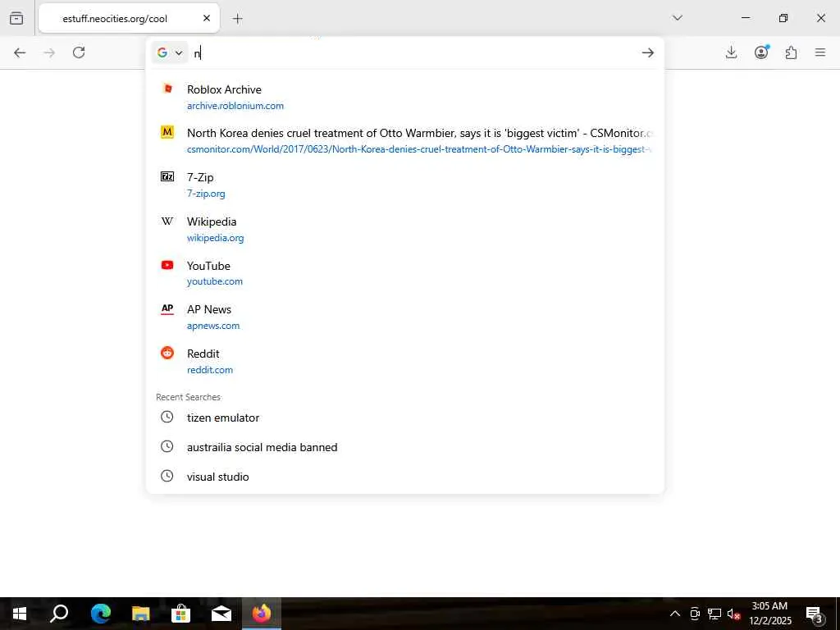Reload the current page
Image resolution: width=840 pixels, height=630 pixels.
(79, 52)
